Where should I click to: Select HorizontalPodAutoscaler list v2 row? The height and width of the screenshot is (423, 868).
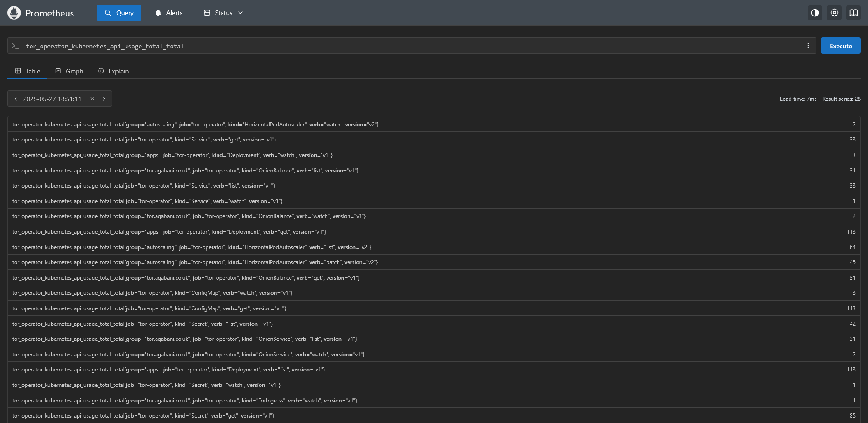point(434,247)
